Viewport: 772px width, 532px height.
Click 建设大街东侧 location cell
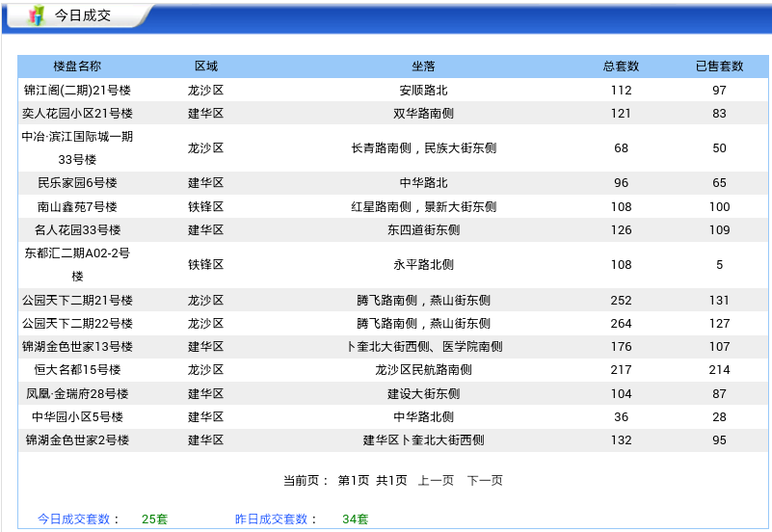[423, 394]
